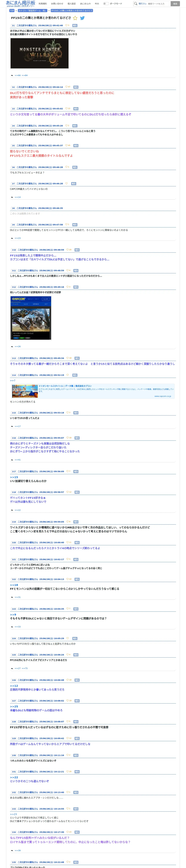
Task: Go to TOP breadcrumb
Action: coord(12,10)
